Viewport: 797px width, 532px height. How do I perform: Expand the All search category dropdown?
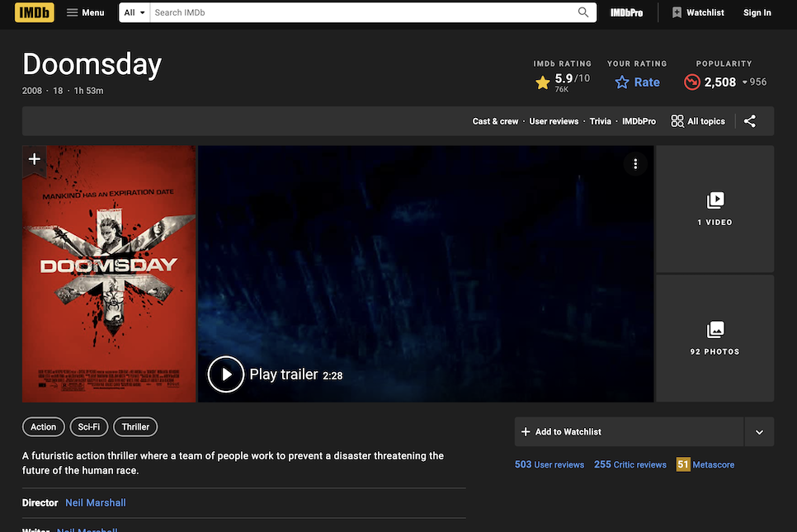[x=134, y=12]
